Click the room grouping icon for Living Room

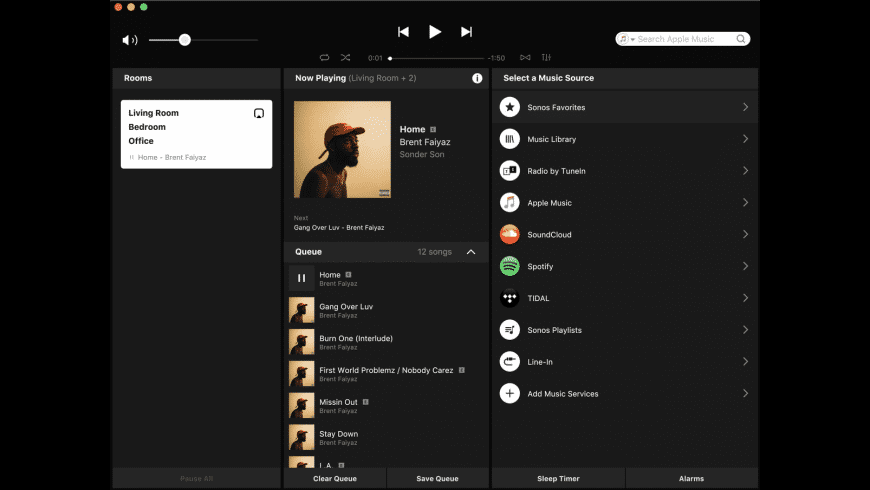(x=258, y=114)
